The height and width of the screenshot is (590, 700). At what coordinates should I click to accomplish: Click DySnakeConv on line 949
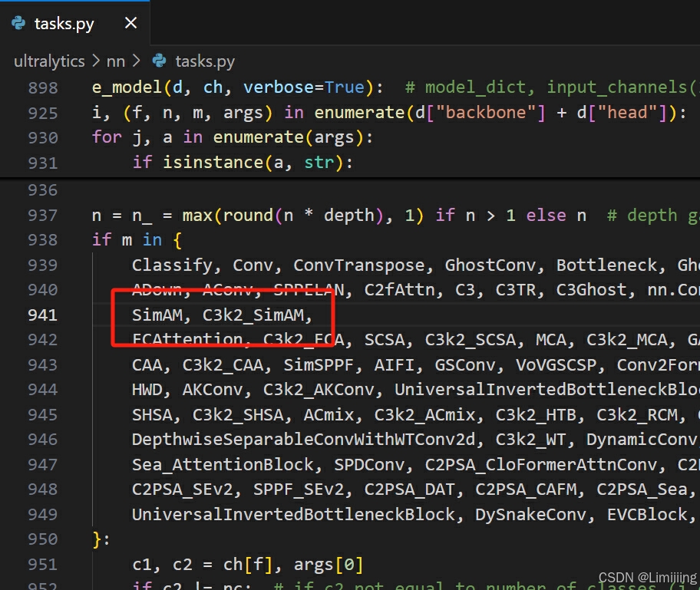pyautogui.click(x=531, y=514)
